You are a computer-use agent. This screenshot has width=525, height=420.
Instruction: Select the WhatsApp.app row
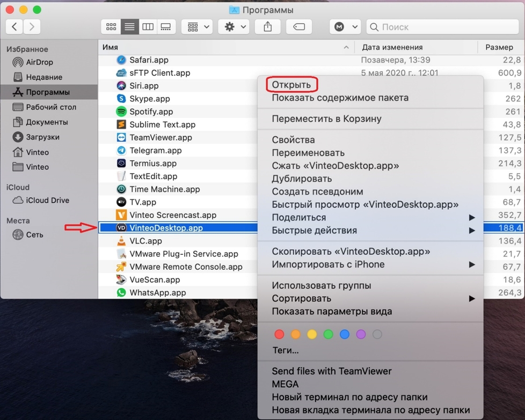tap(178, 293)
